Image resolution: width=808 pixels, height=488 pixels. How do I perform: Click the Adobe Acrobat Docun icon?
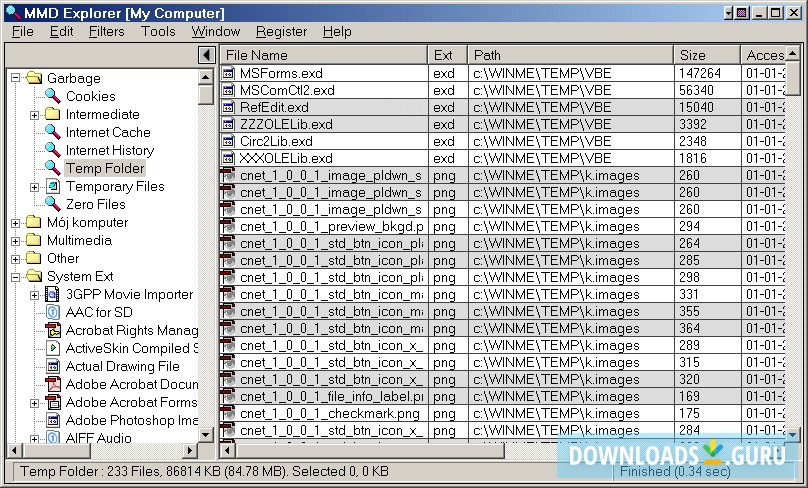[x=53, y=384]
